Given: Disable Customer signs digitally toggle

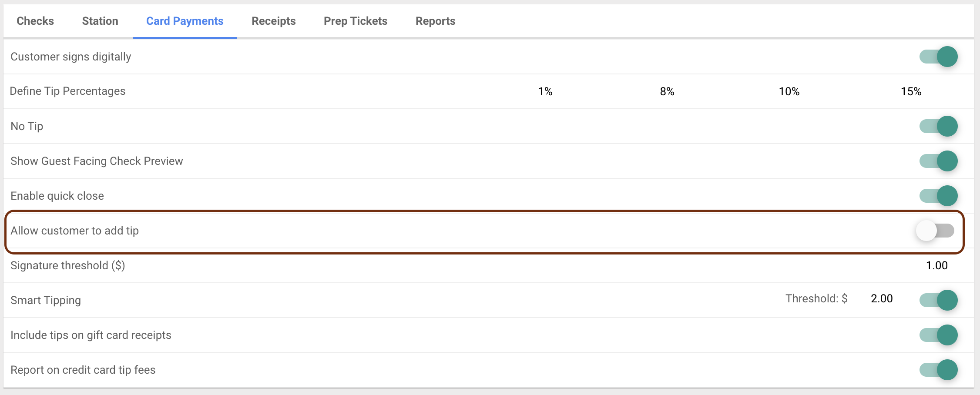Looking at the screenshot, I should pyautogui.click(x=938, y=57).
